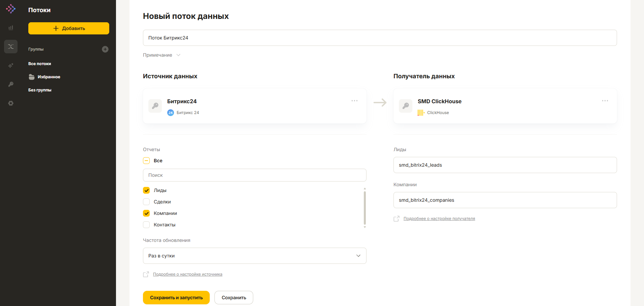Click the Потоки sidebar title
The image size is (644, 306).
pyautogui.click(x=39, y=10)
